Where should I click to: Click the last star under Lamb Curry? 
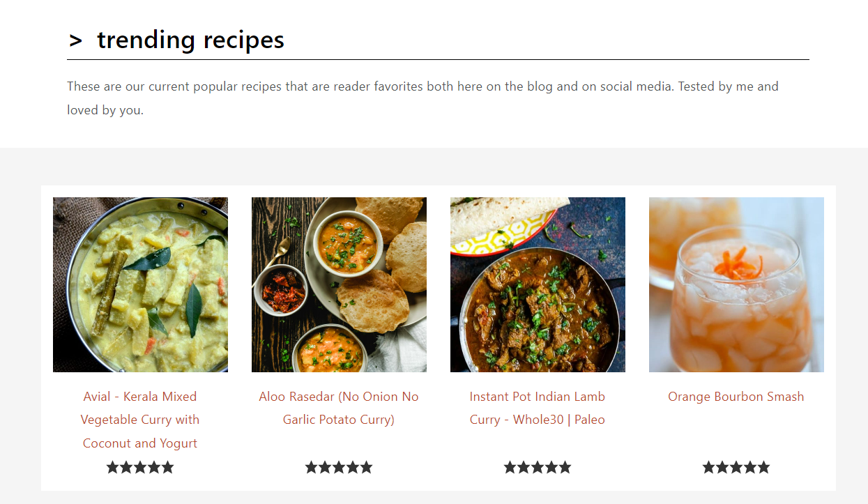[x=565, y=467]
